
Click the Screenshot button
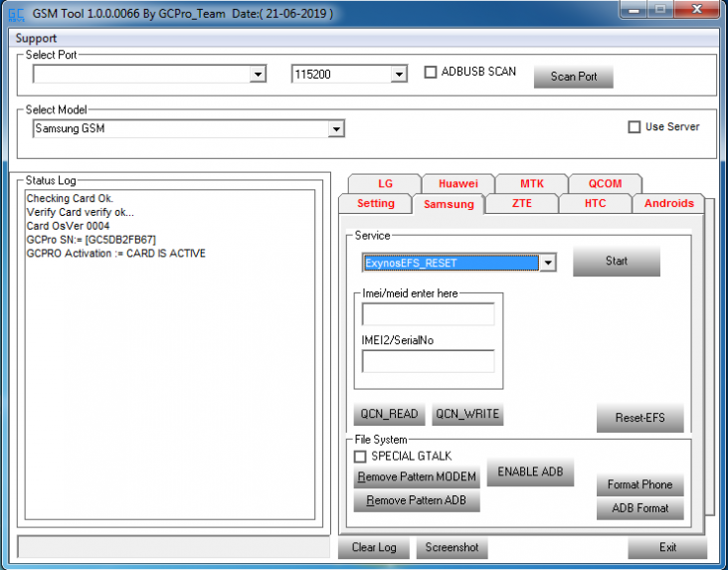452,548
